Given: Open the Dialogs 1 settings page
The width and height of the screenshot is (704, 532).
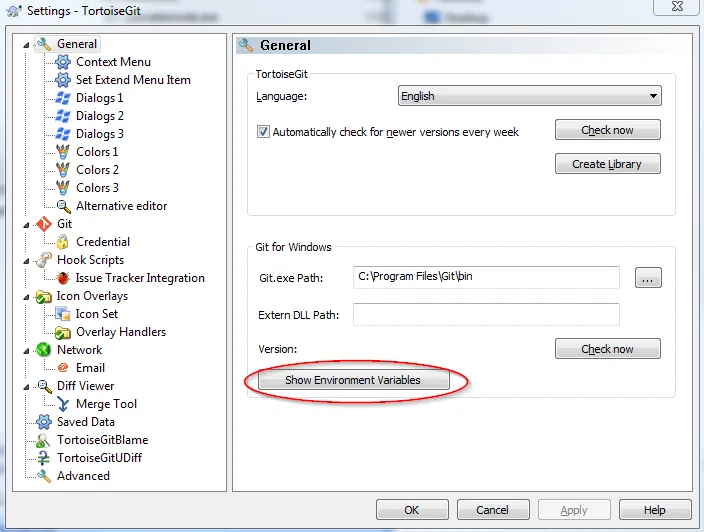Looking at the screenshot, I should 99,98.
